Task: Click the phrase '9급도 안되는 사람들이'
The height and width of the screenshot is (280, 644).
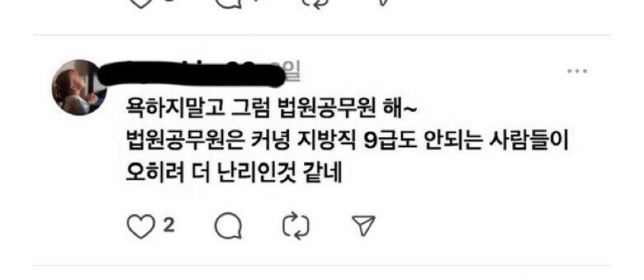Action: (466, 143)
